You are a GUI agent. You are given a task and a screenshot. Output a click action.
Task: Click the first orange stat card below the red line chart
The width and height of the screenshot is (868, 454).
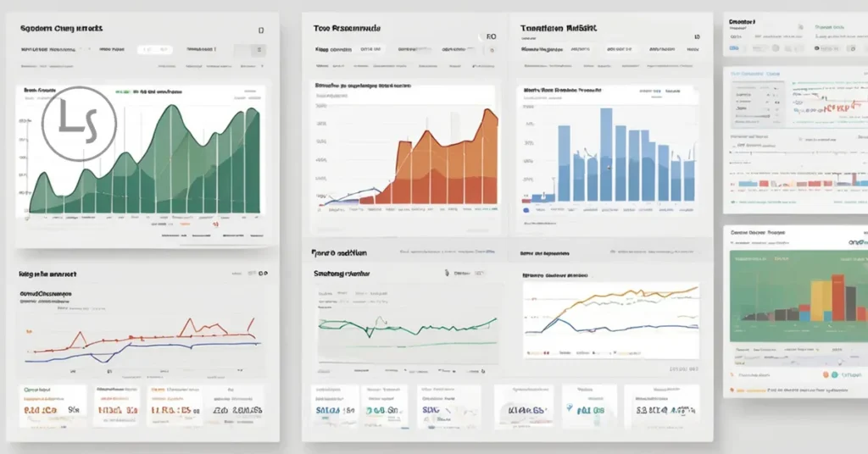(53, 407)
